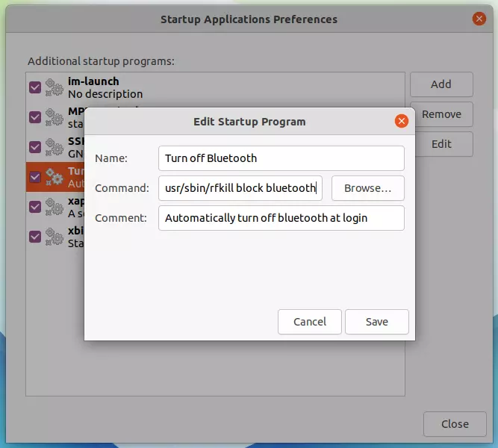Screen dimensions: 498x448
Task: Select the im-launch entry name
Action: 93,81
